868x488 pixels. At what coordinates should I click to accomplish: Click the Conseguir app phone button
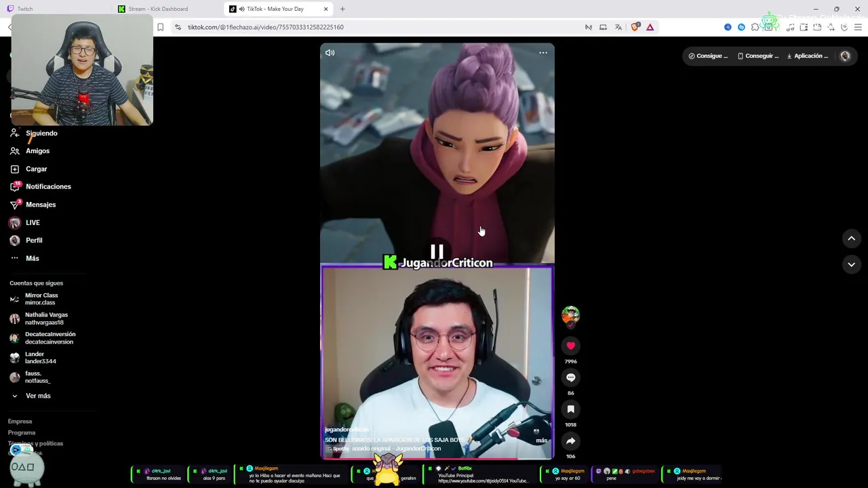pos(758,56)
